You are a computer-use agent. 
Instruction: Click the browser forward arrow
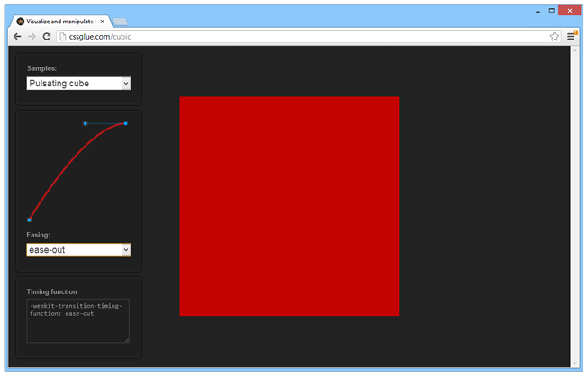(x=32, y=36)
